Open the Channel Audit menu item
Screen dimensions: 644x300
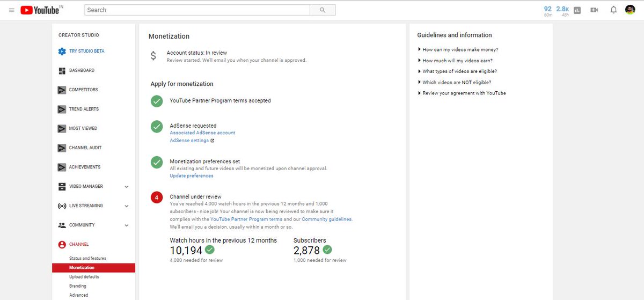[85, 148]
